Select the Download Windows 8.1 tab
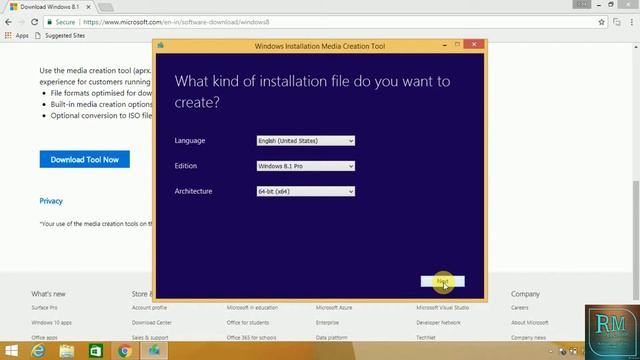This screenshot has height=360, width=640. click(49, 7)
